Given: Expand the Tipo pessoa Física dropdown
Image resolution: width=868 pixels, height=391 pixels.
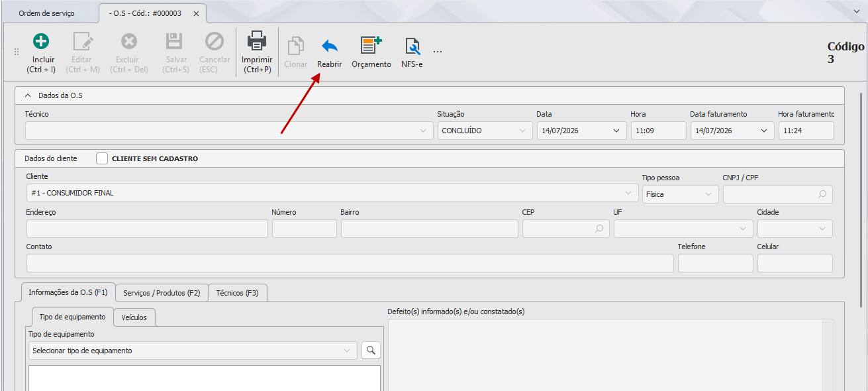Looking at the screenshot, I should (x=680, y=194).
